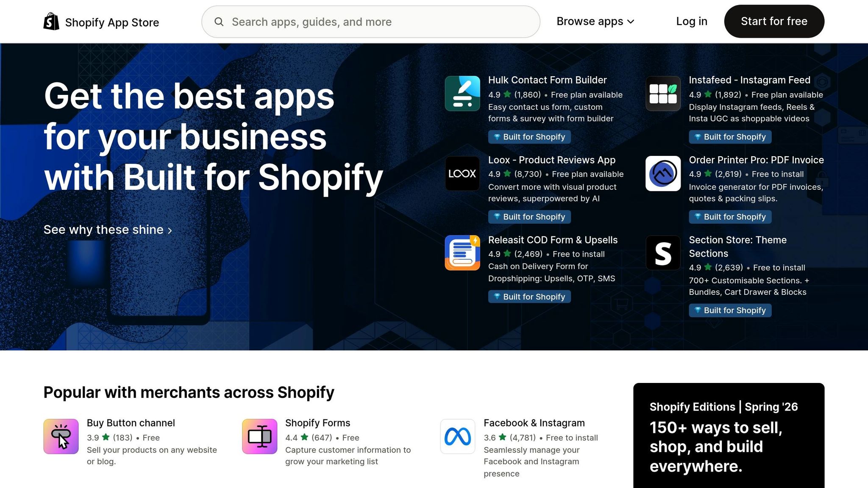Click the Start for free button

[x=774, y=21]
